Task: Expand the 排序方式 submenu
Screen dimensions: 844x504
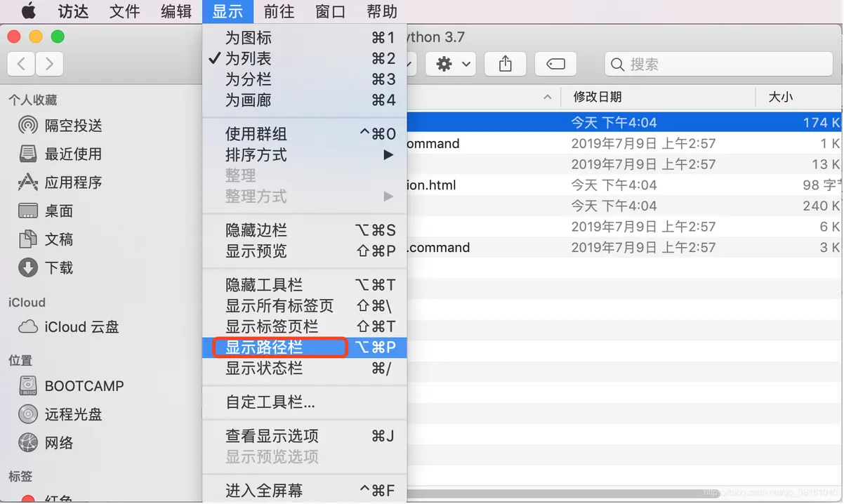Action: click(x=305, y=155)
